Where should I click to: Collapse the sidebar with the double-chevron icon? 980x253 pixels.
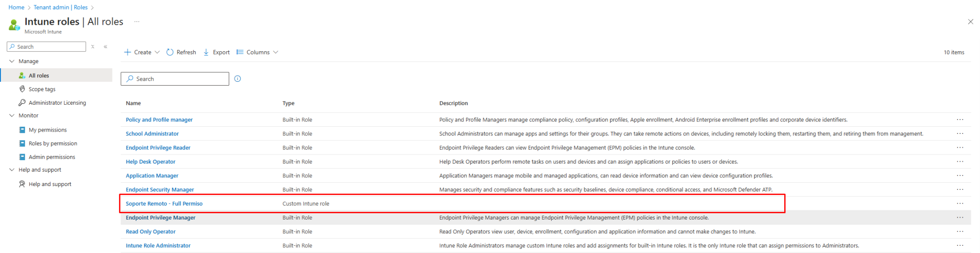(105, 47)
